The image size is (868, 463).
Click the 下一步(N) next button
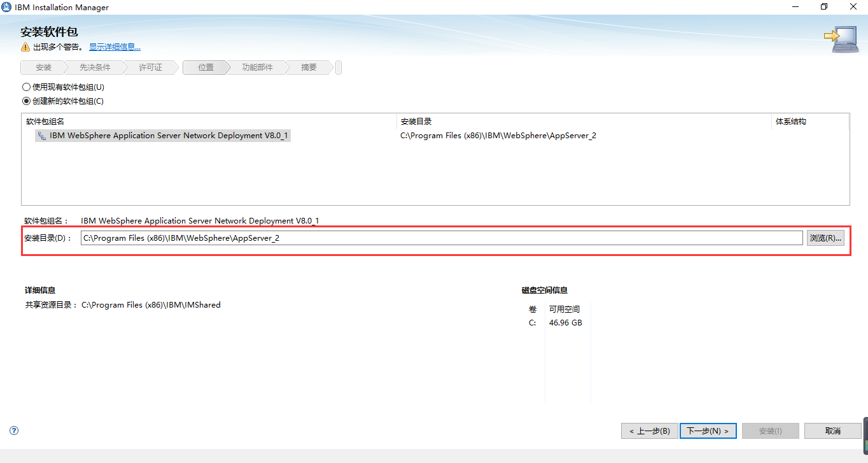point(708,431)
